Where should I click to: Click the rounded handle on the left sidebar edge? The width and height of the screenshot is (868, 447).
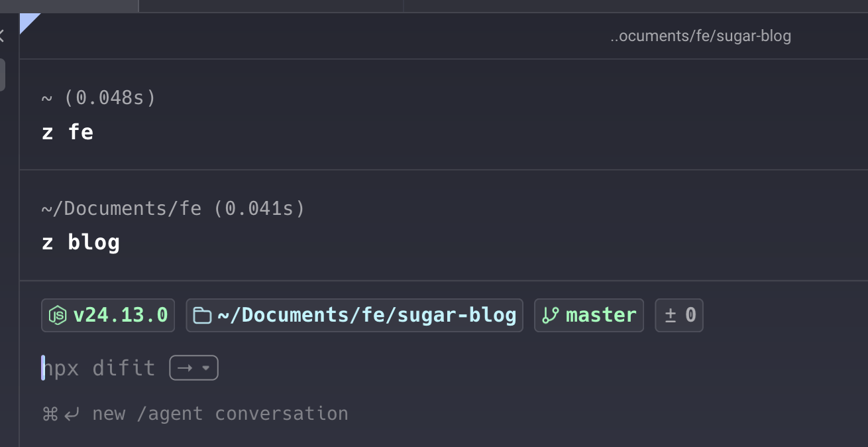pos(2,74)
